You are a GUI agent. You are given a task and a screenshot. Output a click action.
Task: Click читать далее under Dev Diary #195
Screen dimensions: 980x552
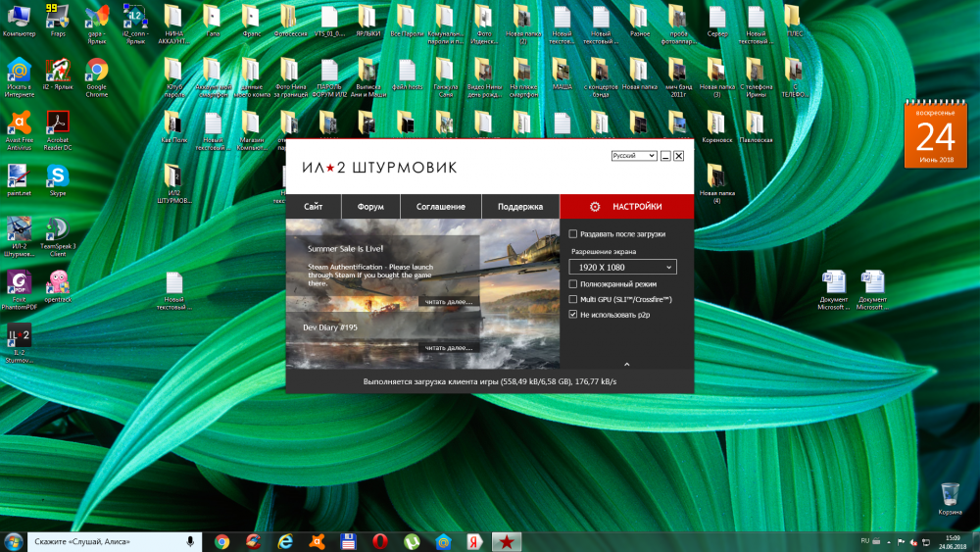448,347
